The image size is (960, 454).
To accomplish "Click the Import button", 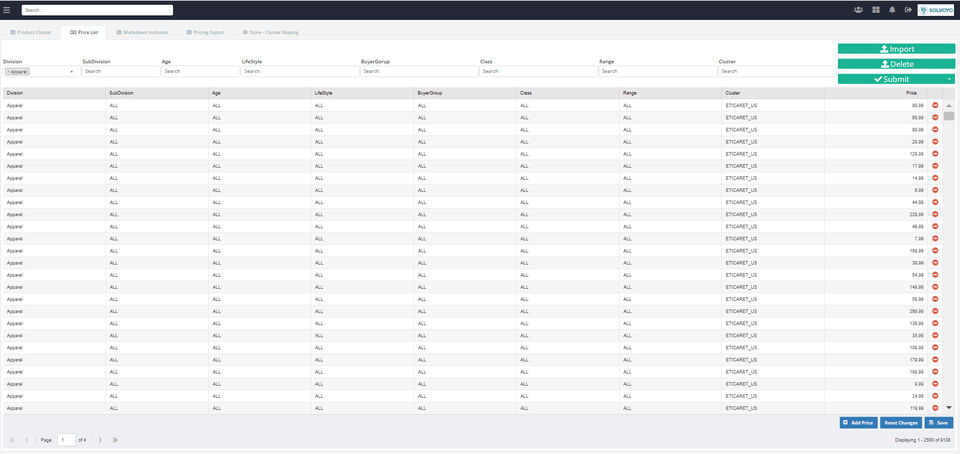I will 896,49.
